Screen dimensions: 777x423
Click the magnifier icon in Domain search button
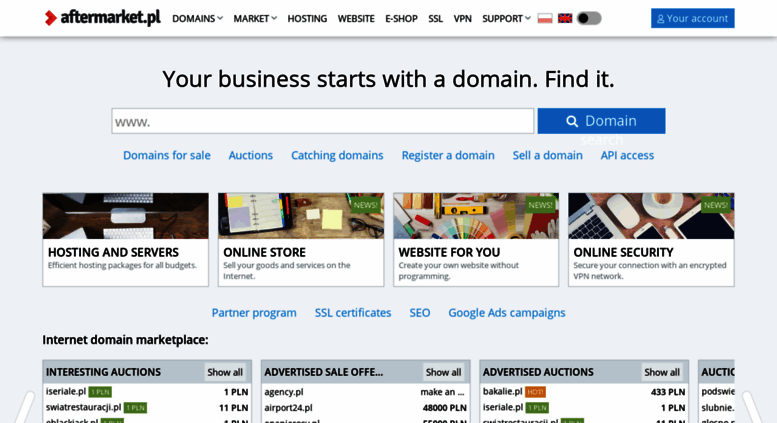click(572, 121)
